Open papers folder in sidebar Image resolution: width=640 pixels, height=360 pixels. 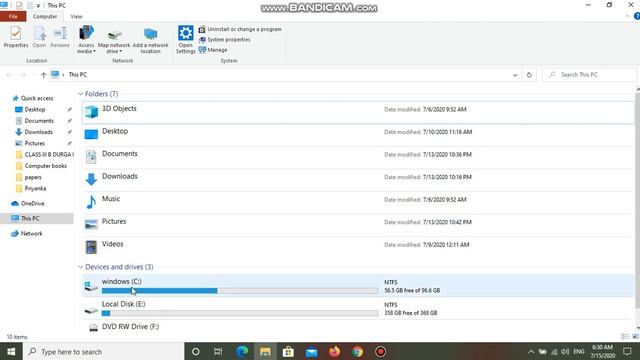pos(33,177)
